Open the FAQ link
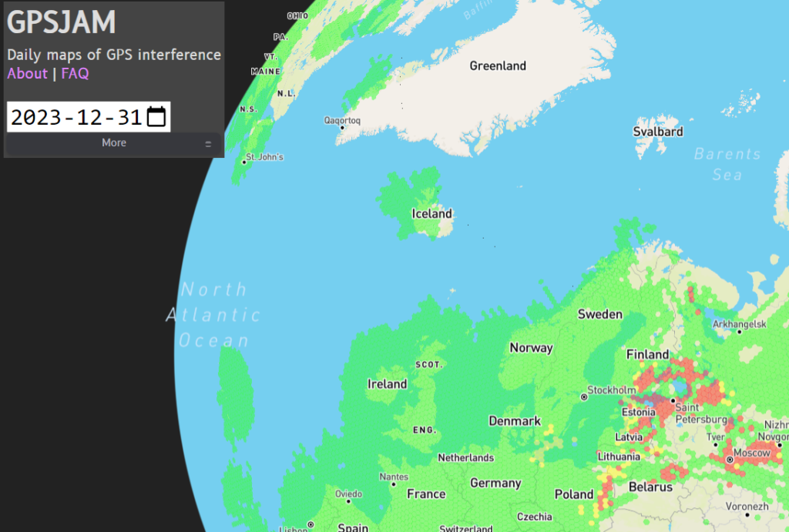The height and width of the screenshot is (532, 789). point(75,73)
